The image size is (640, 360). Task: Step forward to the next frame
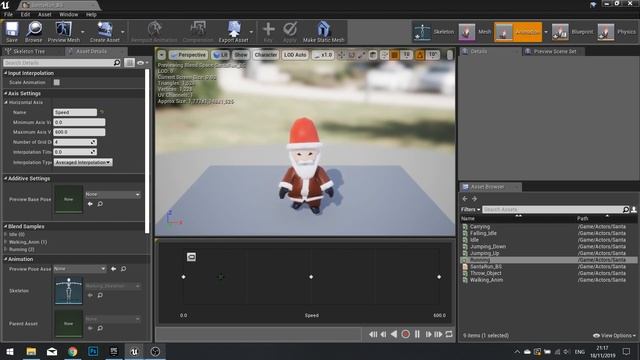point(428,334)
